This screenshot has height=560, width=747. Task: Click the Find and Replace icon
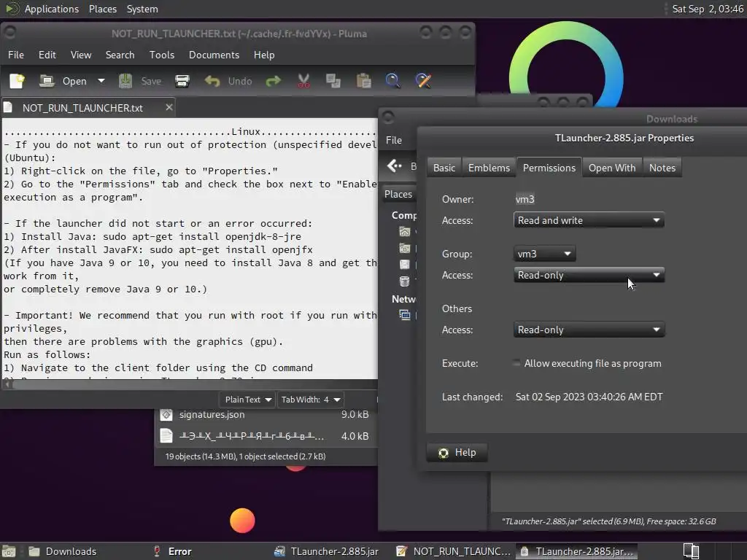423,81
